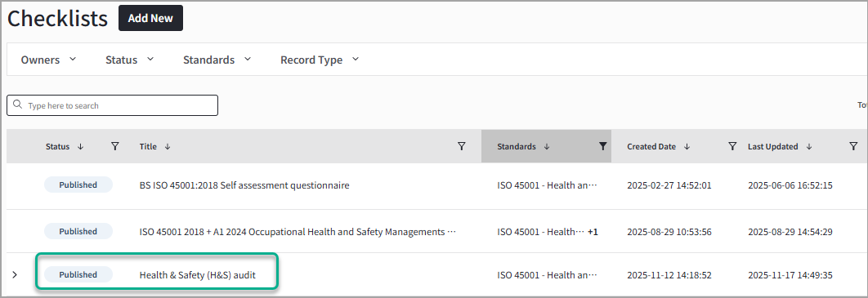Click the Created Date column header label

coord(651,146)
